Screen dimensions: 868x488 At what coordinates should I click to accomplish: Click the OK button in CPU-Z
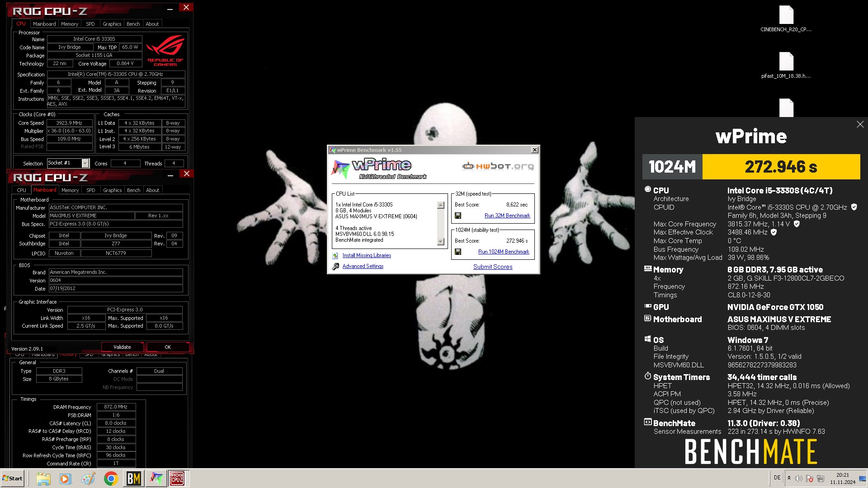pos(168,347)
